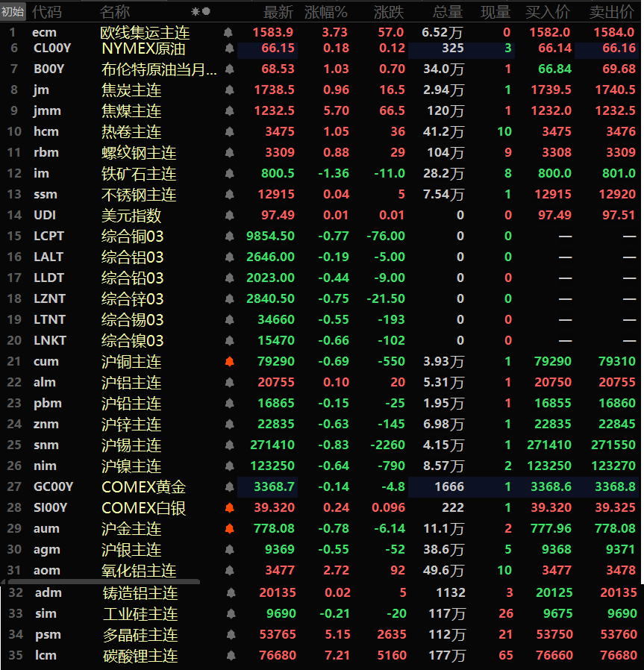Click the alert bell for 沪铜主连

coord(229,362)
